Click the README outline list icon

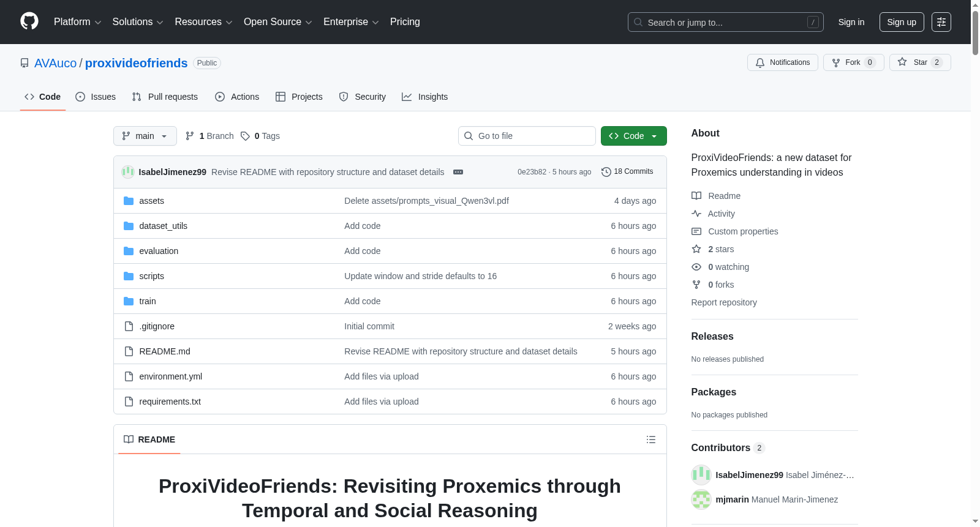point(651,439)
